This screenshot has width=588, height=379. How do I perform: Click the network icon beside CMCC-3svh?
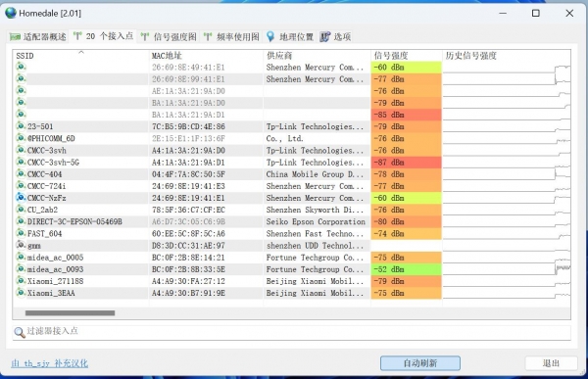point(21,150)
